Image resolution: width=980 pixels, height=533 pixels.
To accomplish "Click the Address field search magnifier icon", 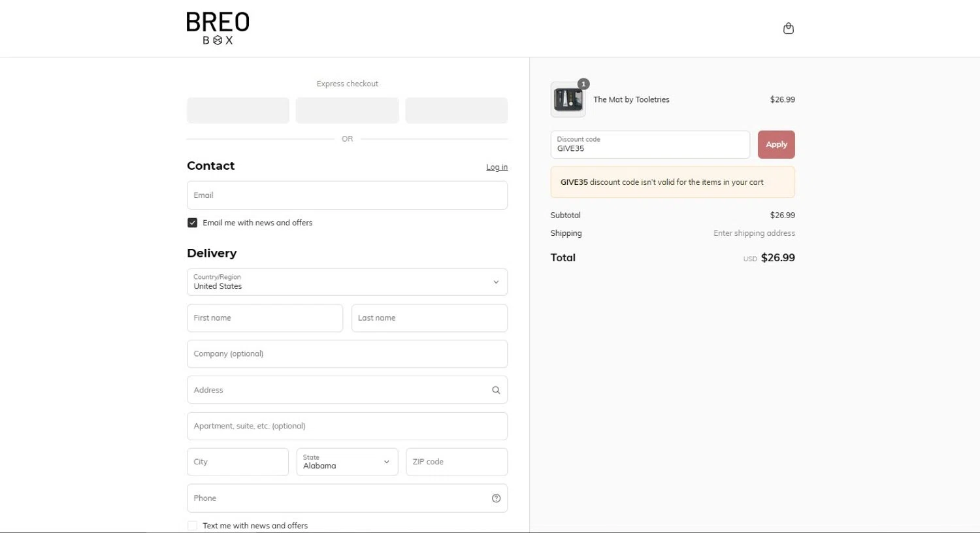I will [496, 390].
